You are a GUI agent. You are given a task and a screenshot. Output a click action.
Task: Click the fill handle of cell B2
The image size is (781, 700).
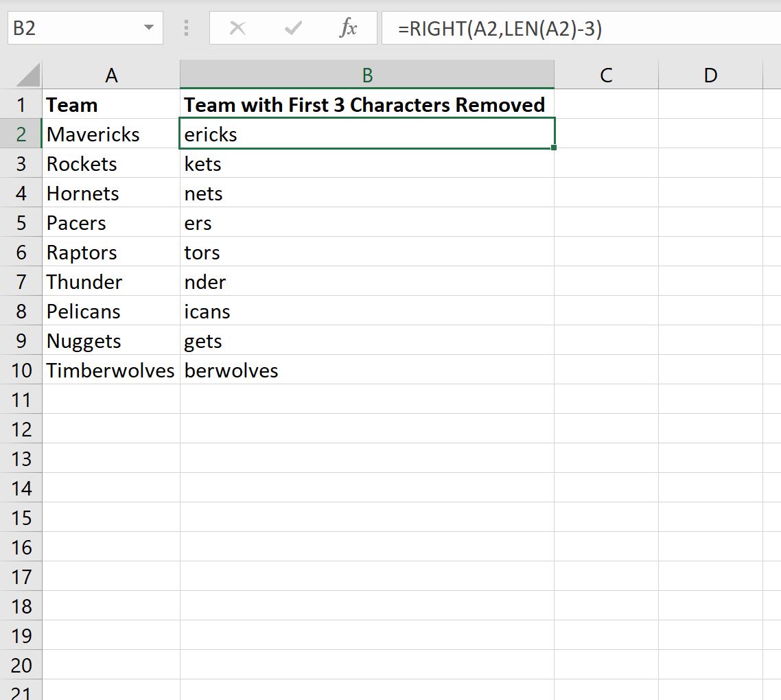[x=554, y=148]
